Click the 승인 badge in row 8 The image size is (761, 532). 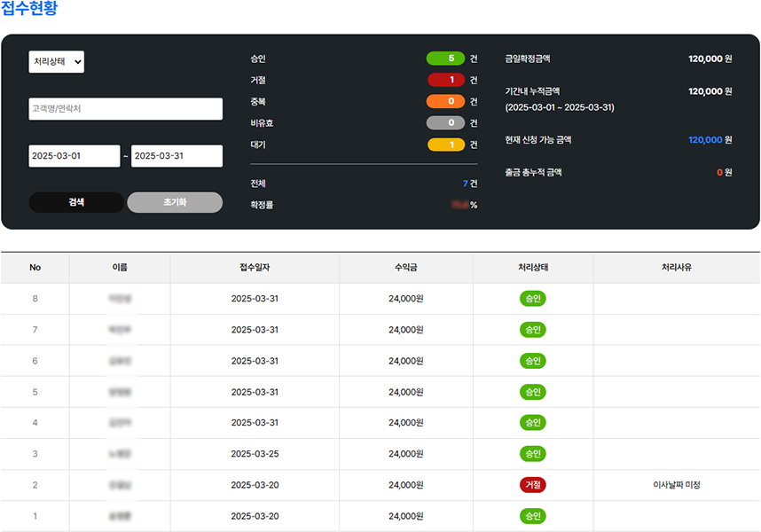coord(533,299)
